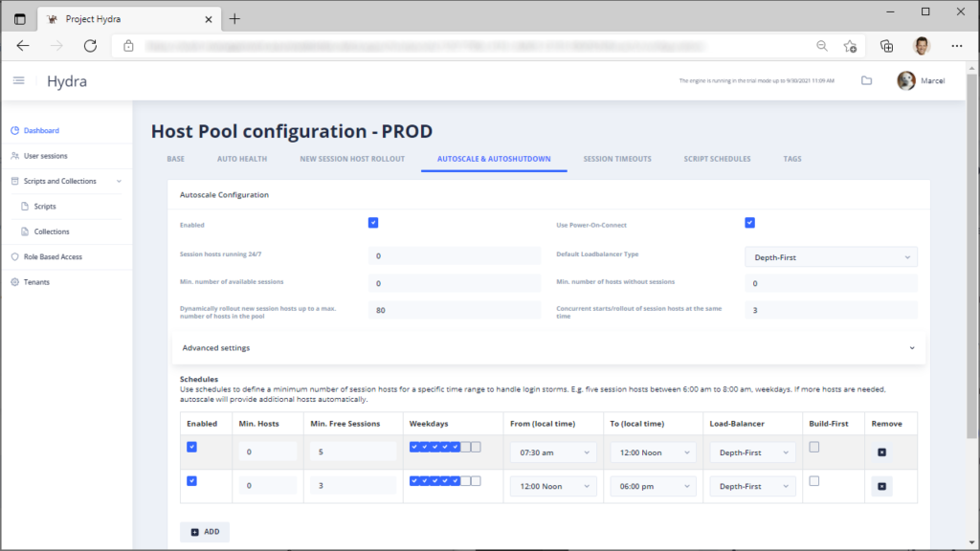Click the Session hosts running 24/7 field

click(x=455, y=256)
